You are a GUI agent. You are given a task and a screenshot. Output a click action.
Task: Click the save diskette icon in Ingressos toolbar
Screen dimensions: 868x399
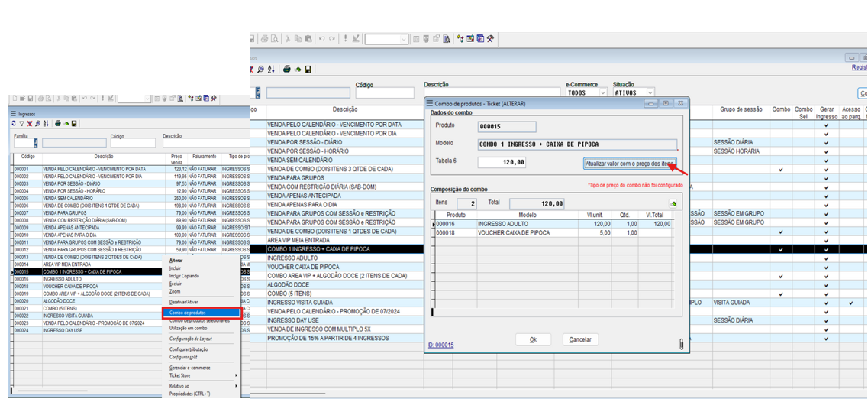pos(74,122)
